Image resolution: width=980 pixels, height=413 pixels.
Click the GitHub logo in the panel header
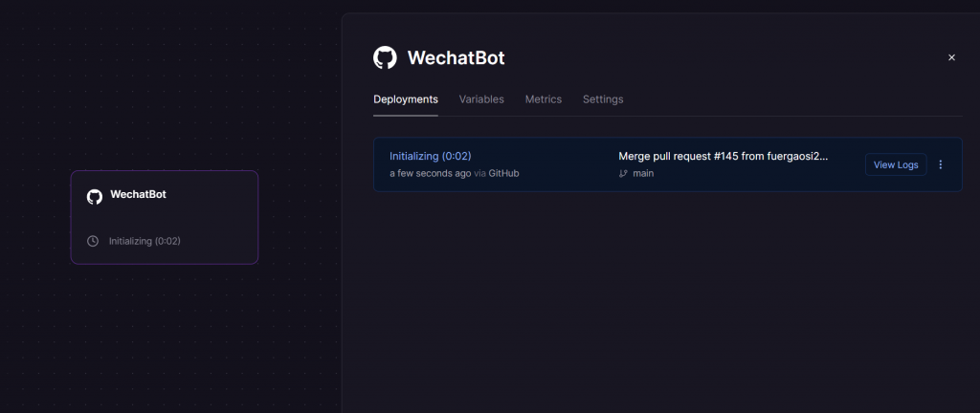(385, 58)
